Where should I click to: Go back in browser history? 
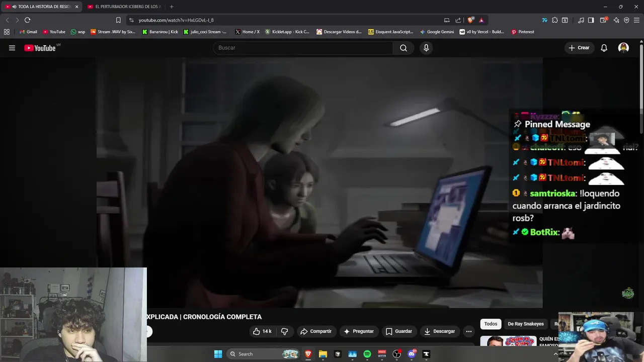(7, 20)
